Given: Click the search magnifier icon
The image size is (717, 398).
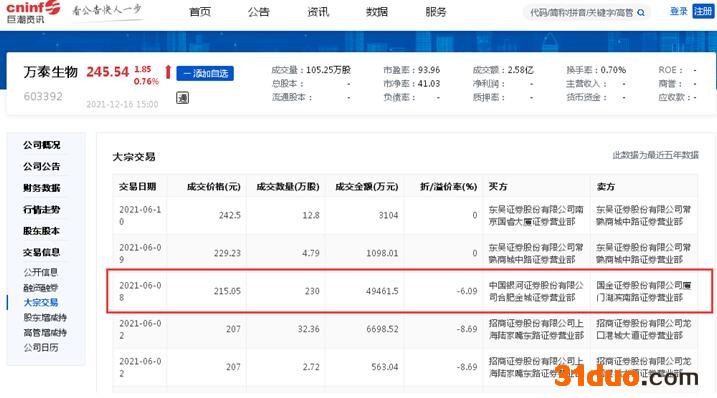Looking at the screenshot, I should pyautogui.click(x=641, y=13).
